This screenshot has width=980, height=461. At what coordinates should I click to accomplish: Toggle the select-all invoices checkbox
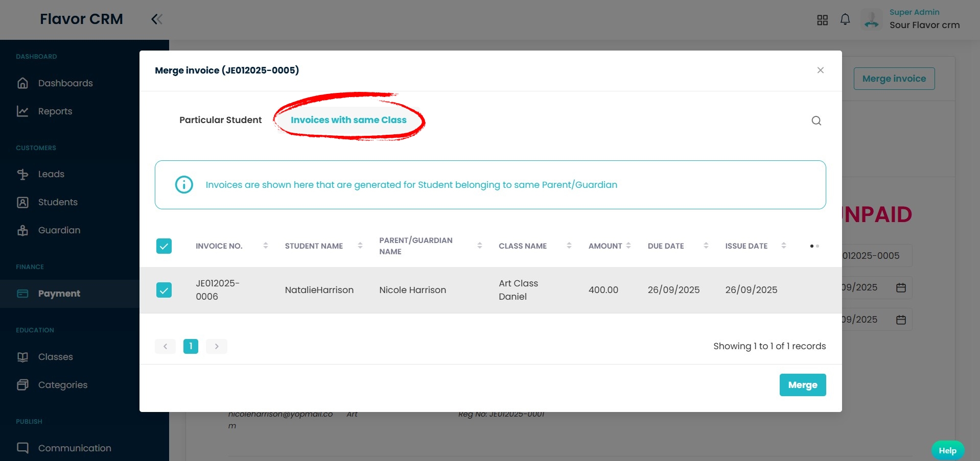point(164,246)
